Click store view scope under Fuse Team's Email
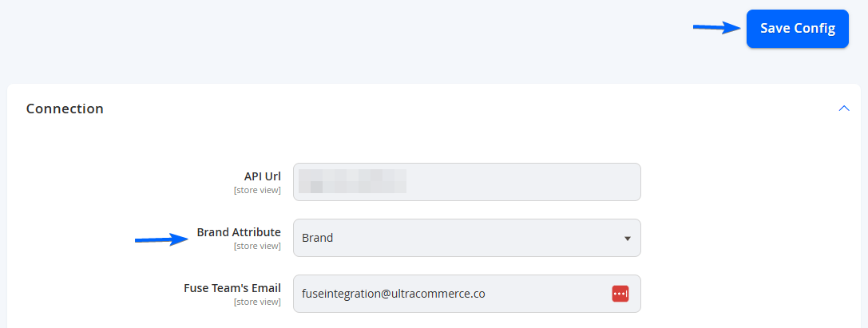Image resolution: width=868 pixels, height=328 pixels. (x=257, y=302)
